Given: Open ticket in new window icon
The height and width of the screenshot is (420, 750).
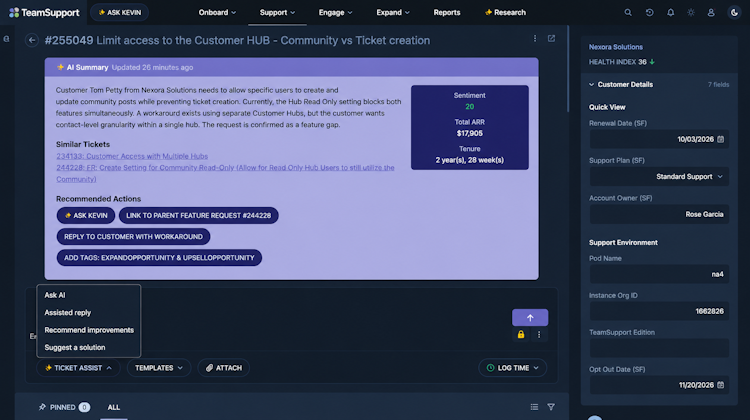Looking at the screenshot, I should pyautogui.click(x=551, y=38).
